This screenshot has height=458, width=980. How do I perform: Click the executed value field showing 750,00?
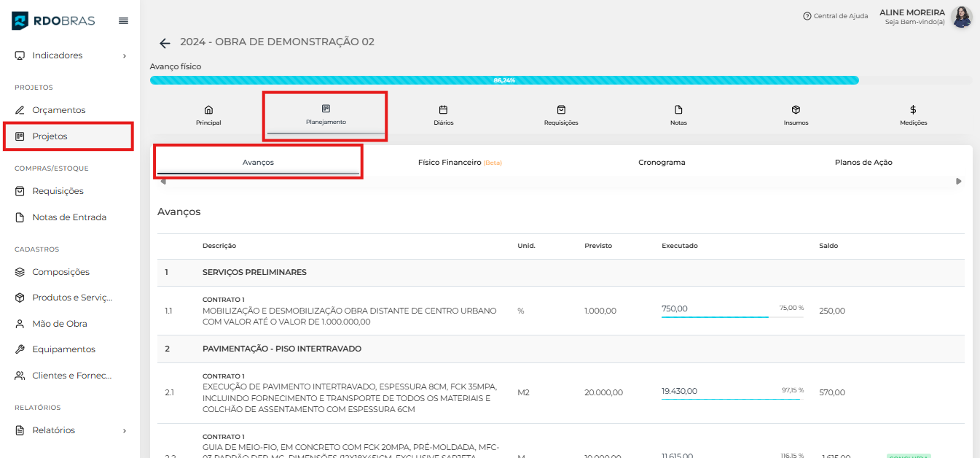(714, 309)
